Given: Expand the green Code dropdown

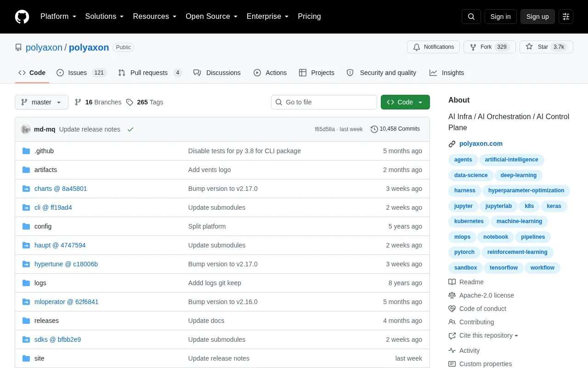Looking at the screenshot, I should 405,102.
